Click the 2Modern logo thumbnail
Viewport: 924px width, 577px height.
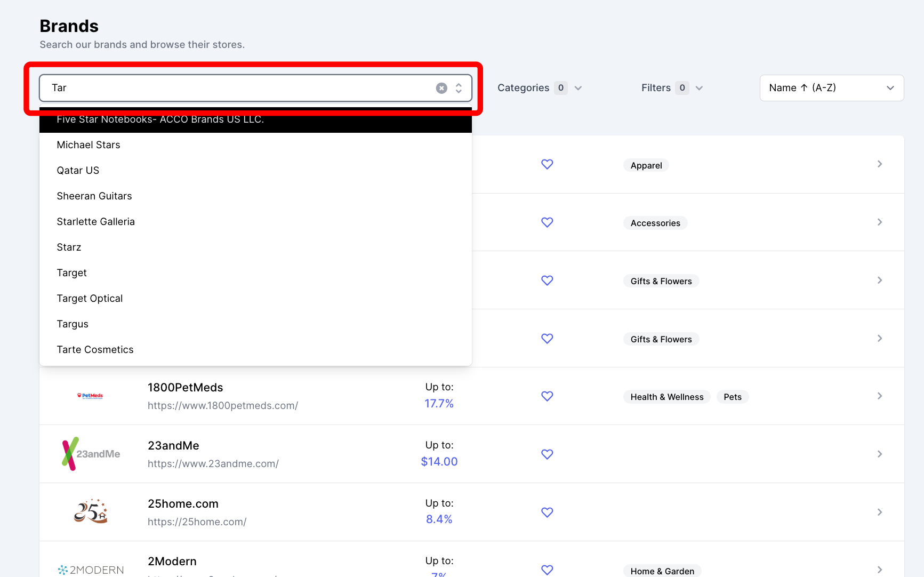click(91, 570)
